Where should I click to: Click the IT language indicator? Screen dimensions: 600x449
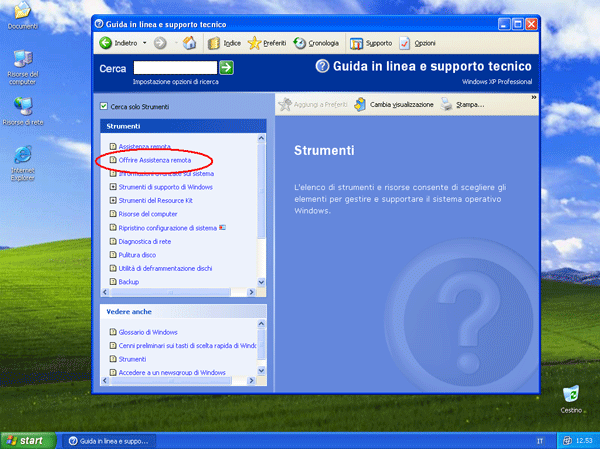point(540,441)
